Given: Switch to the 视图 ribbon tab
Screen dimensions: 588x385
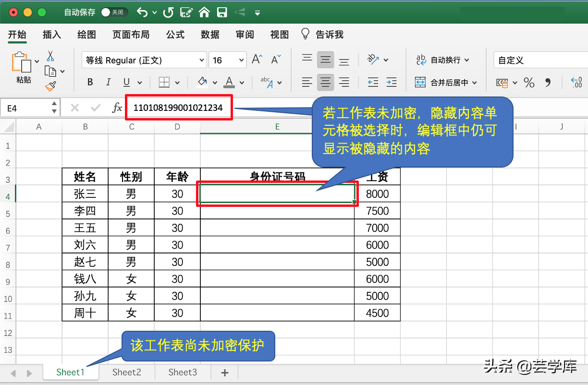Looking at the screenshot, I should tap(280, 35).
